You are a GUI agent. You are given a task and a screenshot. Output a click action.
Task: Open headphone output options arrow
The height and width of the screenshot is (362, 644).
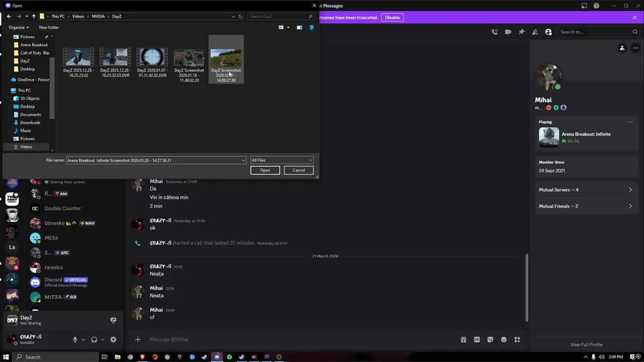click(103, 340)
